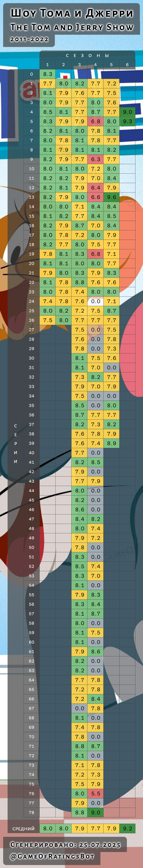Select season column header '1'
143x868 pixels.
[x=47, y=65]
